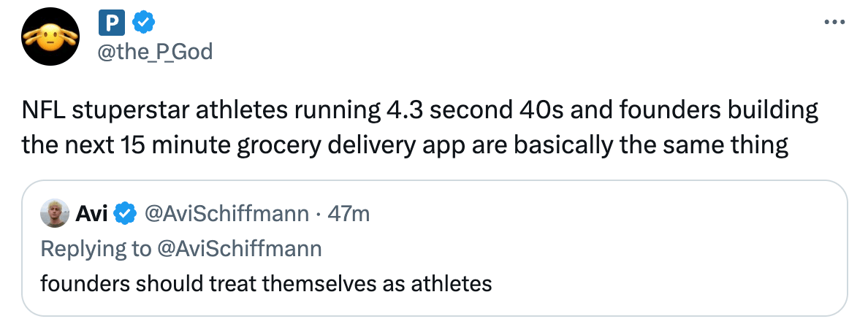The height and width of the screenshot is (327, 868).
Task: Click Avi's verified badge in quoted tweet
Action: point(125,213)
